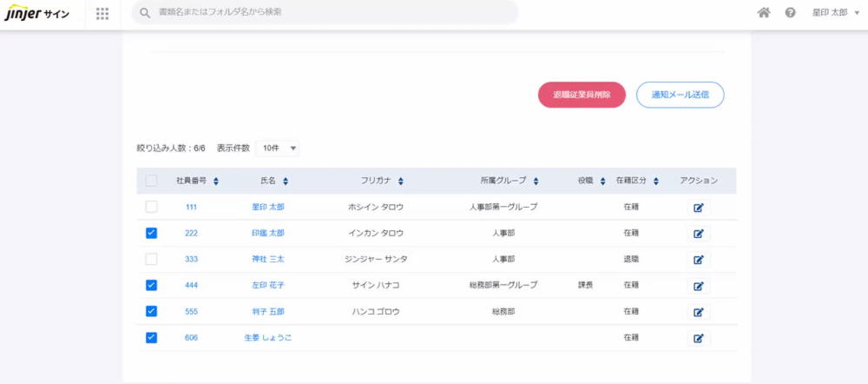Sort by 所属グループ column arrows
Image resolution: width=868 pixels, height=384 pixels.
(536, 181)
